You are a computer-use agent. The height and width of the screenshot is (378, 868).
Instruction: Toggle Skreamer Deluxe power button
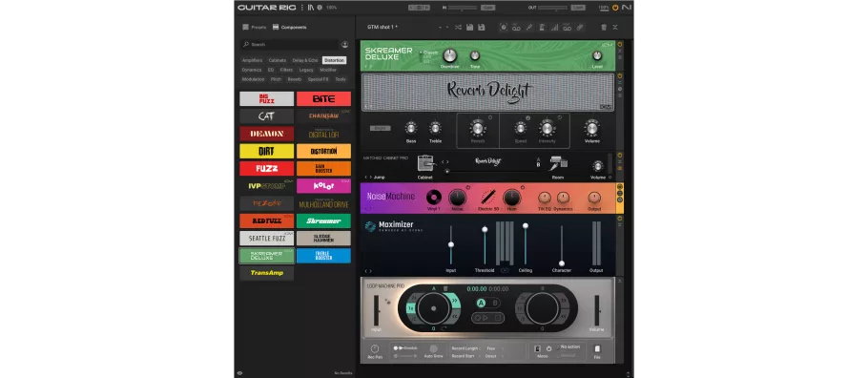(x=620, y=44)
